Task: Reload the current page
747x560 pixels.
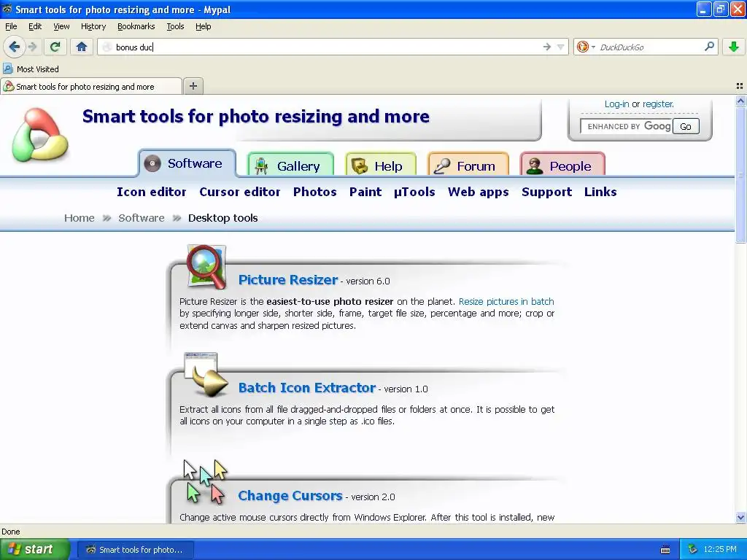Action: [55, 47]
